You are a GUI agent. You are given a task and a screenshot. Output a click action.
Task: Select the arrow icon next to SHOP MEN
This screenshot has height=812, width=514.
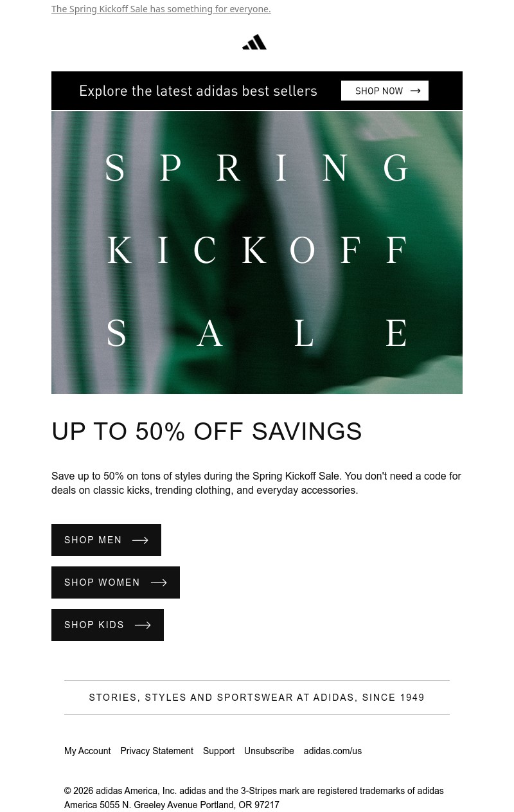coord(140,540)
